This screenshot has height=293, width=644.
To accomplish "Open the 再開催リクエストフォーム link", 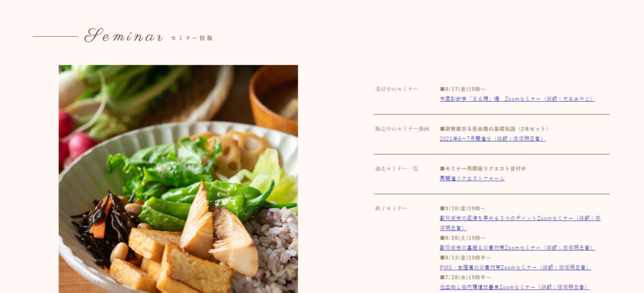I will pyautogui.click(x=472, y=179).
